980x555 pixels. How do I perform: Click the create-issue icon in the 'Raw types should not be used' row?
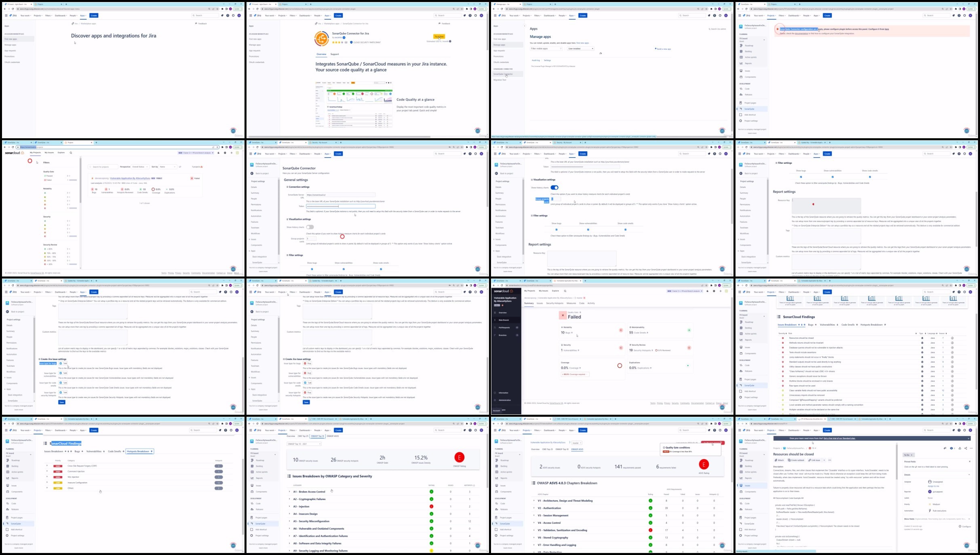click(x=952, y=386)
